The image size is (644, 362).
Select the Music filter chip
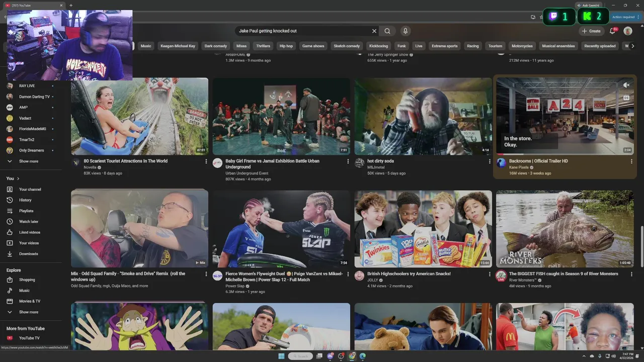[x=146, y=46]
